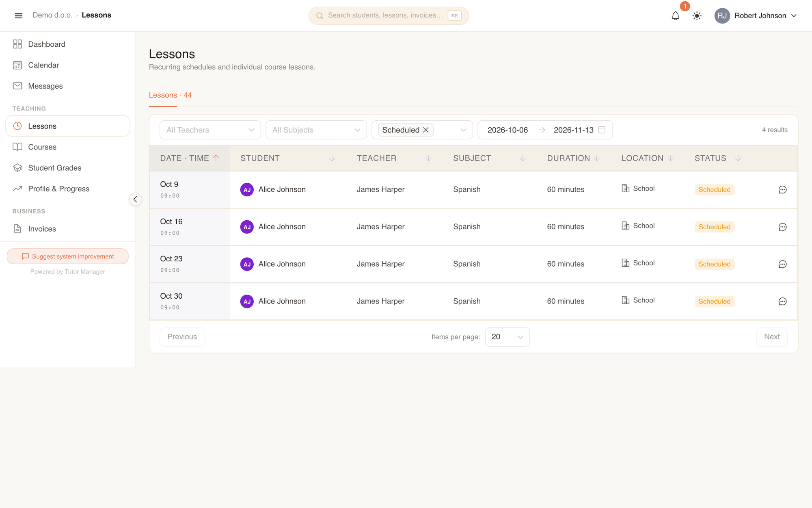The image size is (812, 508).
Task: Edit the end date 2026-11-13
Action: coord(573,130)
